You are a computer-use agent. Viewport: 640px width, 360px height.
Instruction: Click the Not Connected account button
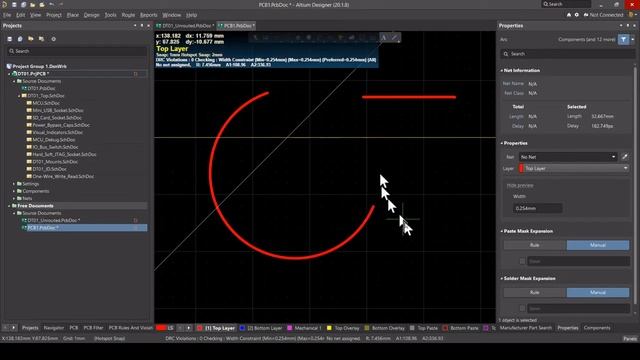tap(603, 15)
